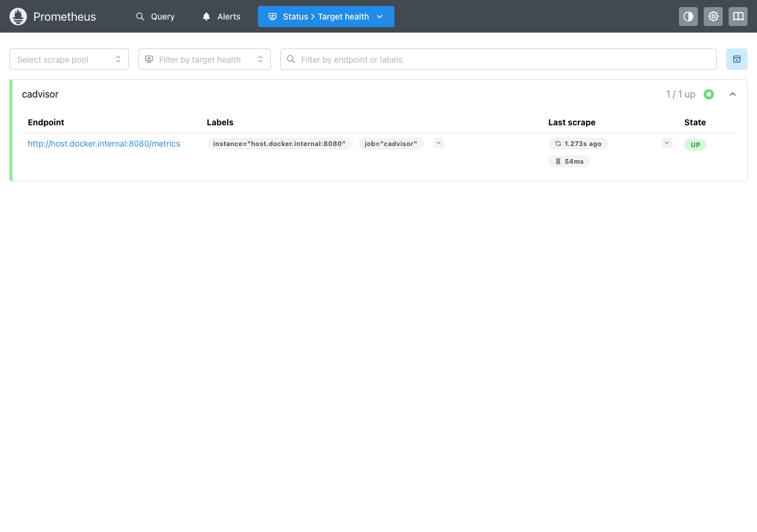757x532 pixels.
Task: Expand the discovered labels chevron
Action: coord(438,143)
